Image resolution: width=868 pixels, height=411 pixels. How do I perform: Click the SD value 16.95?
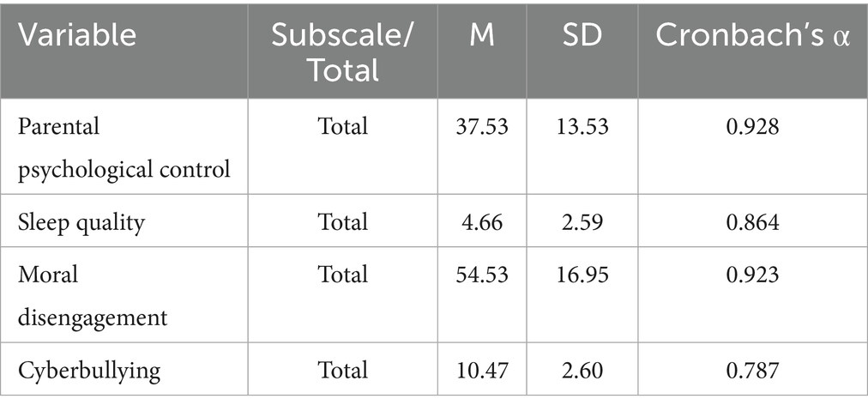[x=582, y=275]
